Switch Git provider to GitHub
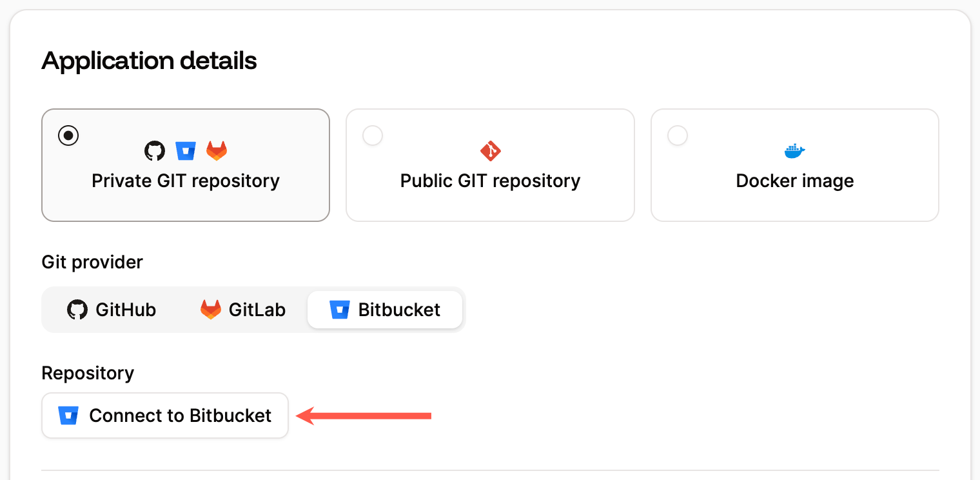This screenshot has width=980, height=480. 111,310
